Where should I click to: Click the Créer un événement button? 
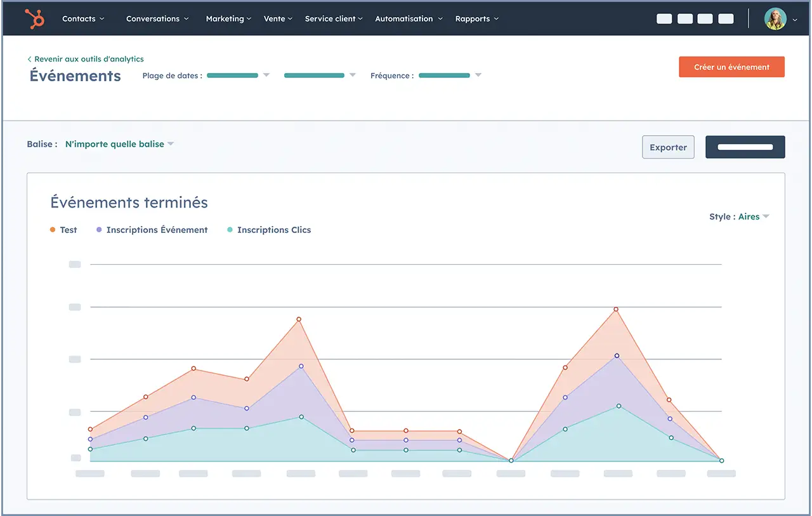coord(731,67)
